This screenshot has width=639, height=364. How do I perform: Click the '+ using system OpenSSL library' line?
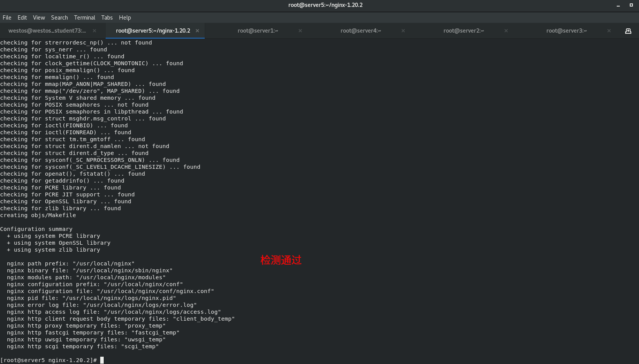pyautogui.click(x=59, y=243)
